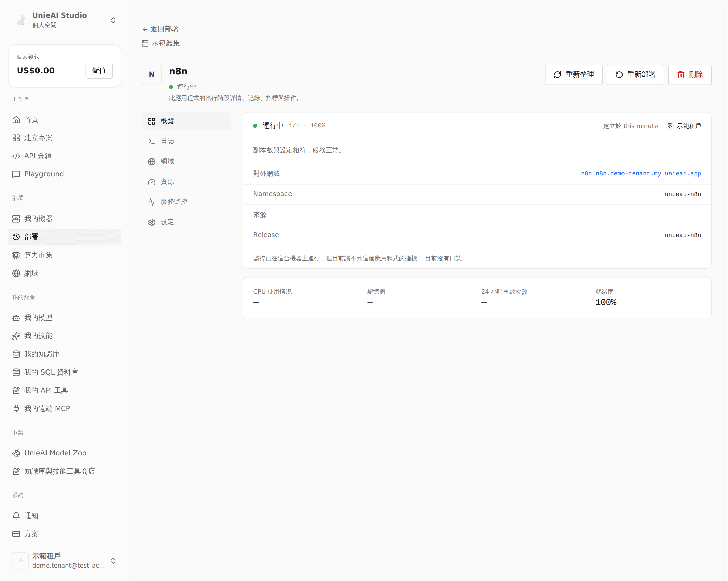This screenshot has height=581, width=728.
Task: Open 我的知識庫 database icon
Action: click(x=16, y=354)
